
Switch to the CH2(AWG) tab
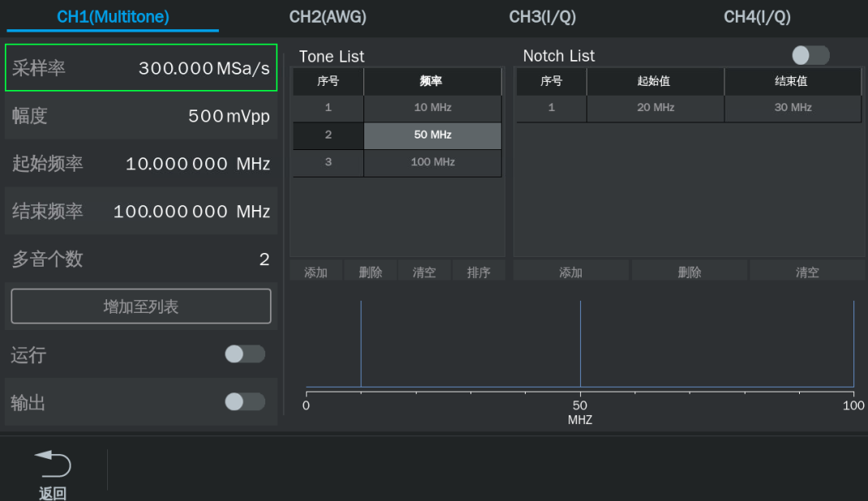[x=328, y=17]
